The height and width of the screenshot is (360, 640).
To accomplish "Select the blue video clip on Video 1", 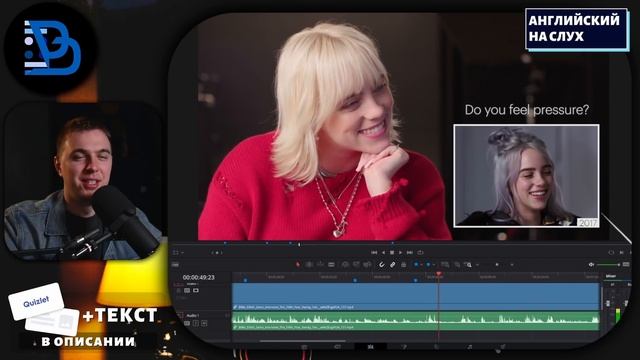I will click(416, 296).
